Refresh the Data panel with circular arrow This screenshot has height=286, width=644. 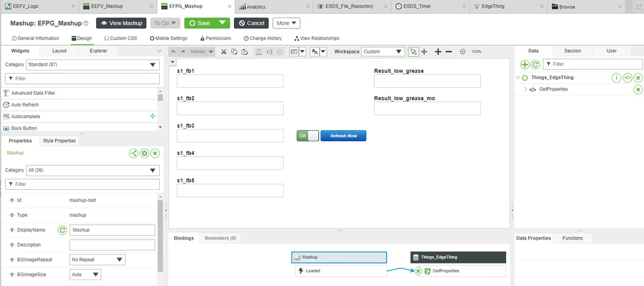pos(535,65)
